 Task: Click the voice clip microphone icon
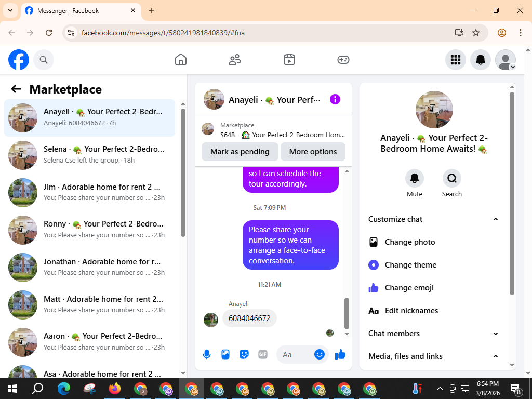(x=207, y=354)
